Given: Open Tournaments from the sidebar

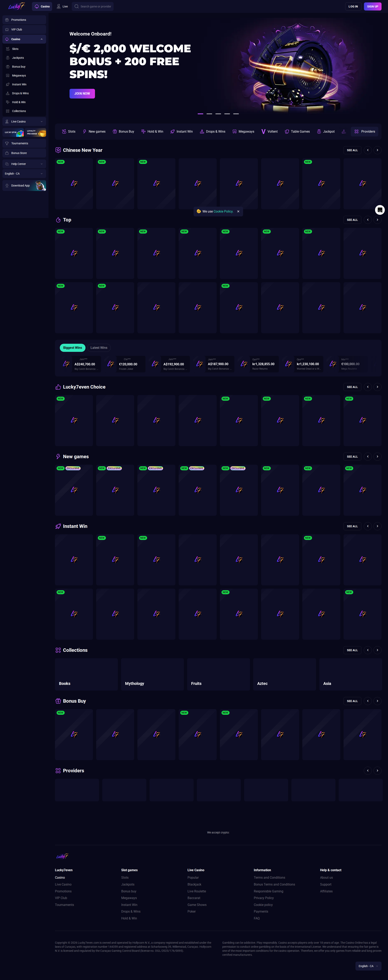Looking at the screenshot, I should coord(19,144).
